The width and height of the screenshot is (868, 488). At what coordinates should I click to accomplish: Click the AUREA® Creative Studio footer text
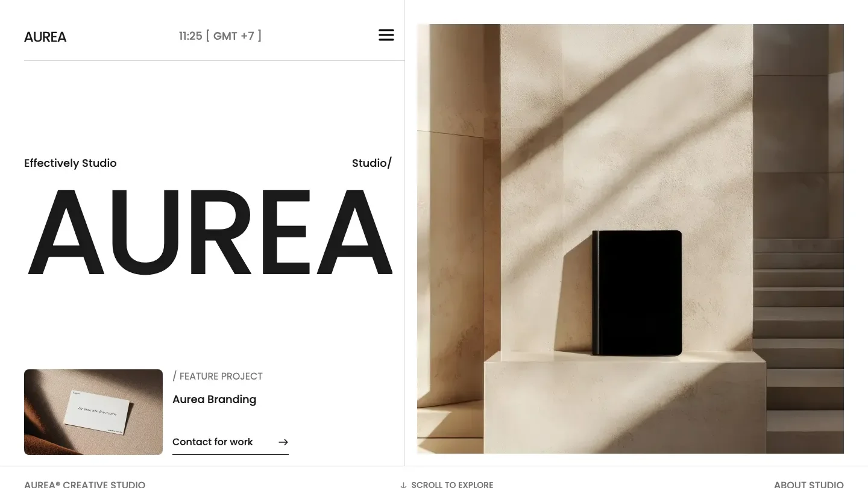84,484
